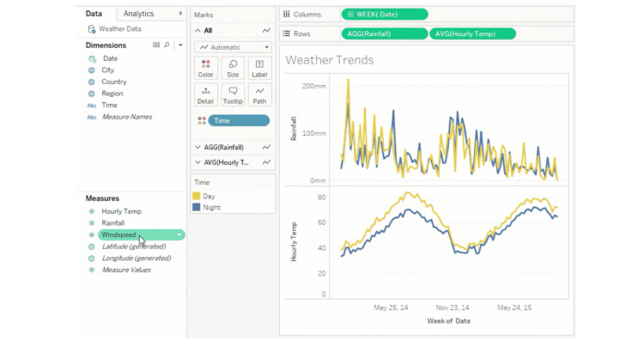
Task: Click the yellow Day legend swatch
Action: pos(197,196)
